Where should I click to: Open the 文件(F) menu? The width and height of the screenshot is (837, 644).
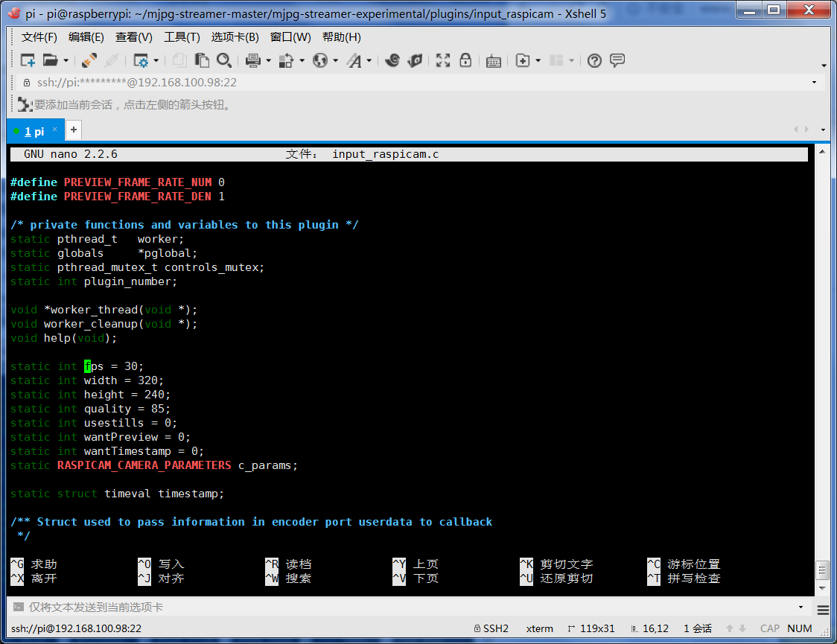coord(39,36)
